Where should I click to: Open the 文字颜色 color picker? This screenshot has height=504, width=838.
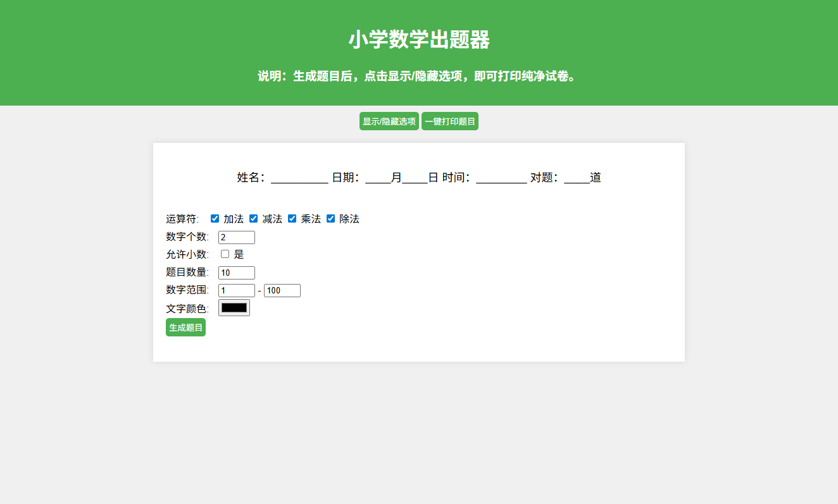(234, 308)
